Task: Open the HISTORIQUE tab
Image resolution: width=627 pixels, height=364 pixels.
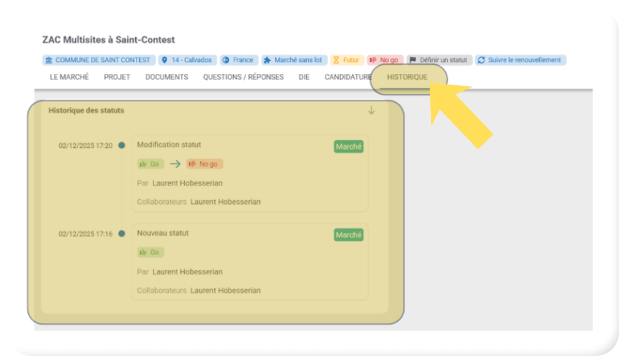Action: click(x=407, y=77)
